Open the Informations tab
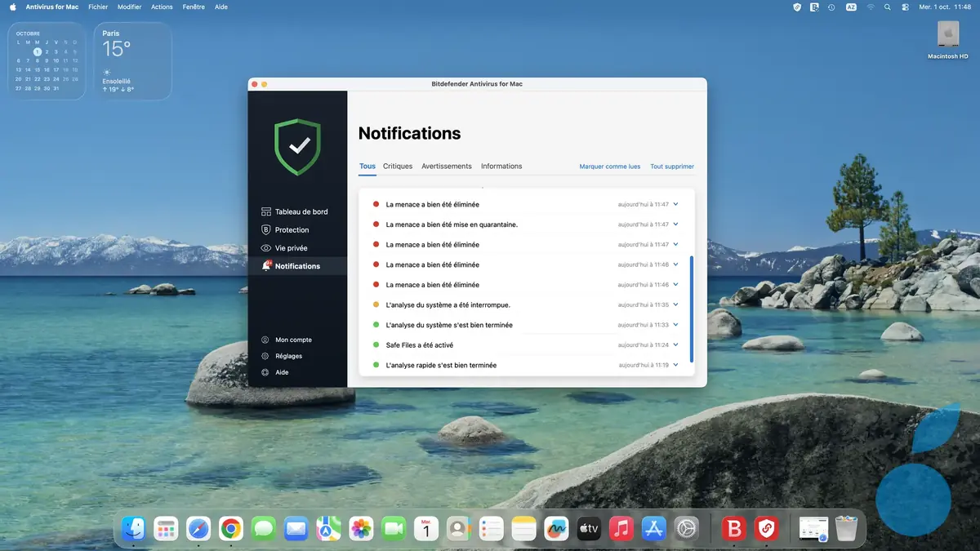The width and height of the screenshot is (980, 551). pyautogui.click(x=501, y=166)
